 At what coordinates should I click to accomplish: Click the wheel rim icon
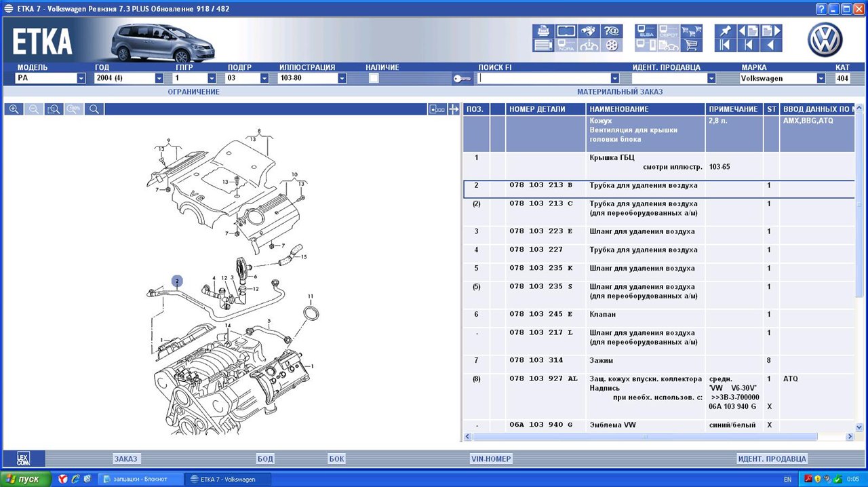tap(611, 45)
